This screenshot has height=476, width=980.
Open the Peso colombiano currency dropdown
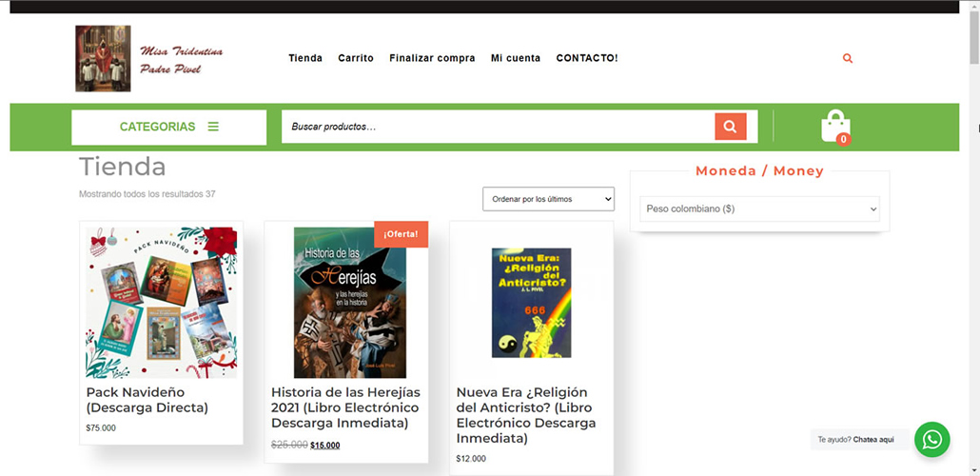coord(759,208)
